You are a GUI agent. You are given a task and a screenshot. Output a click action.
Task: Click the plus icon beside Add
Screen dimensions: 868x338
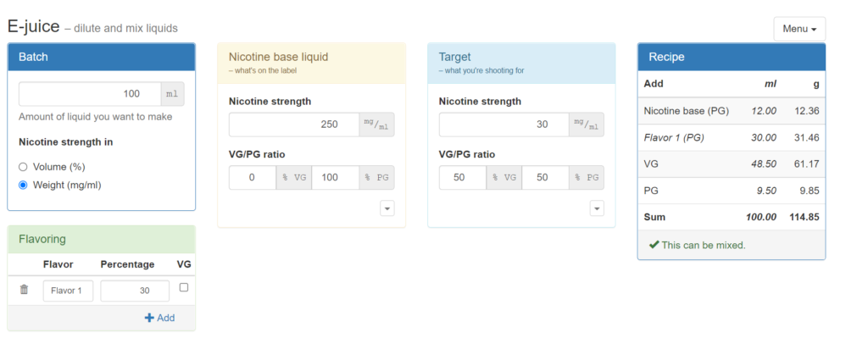tap(149, 318)
